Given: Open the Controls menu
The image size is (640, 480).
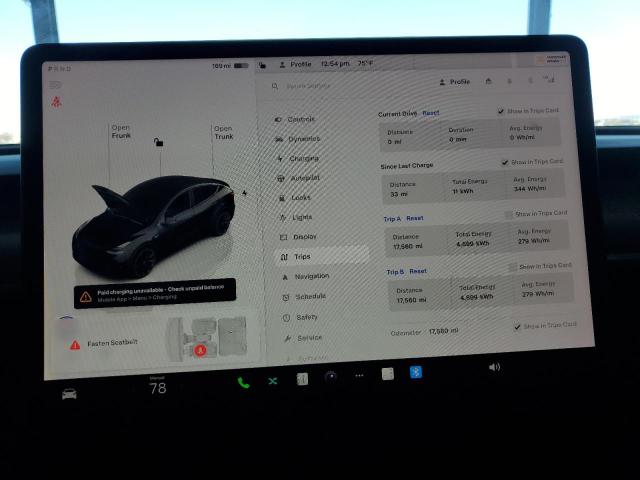Looking at the screenshot, I should (296, 119).
